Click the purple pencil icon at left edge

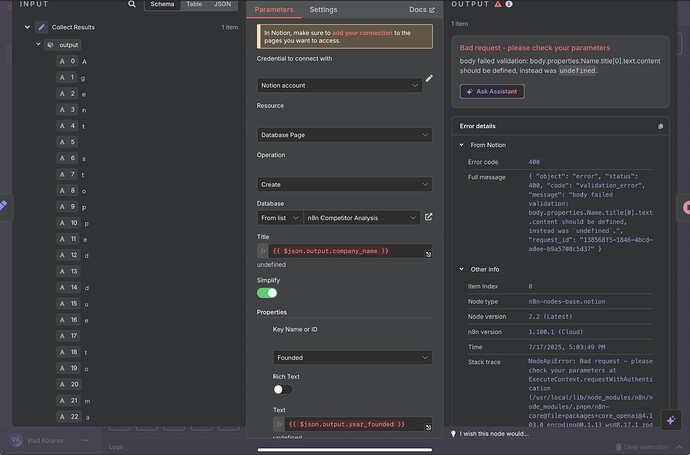click(x=4, y=205)
